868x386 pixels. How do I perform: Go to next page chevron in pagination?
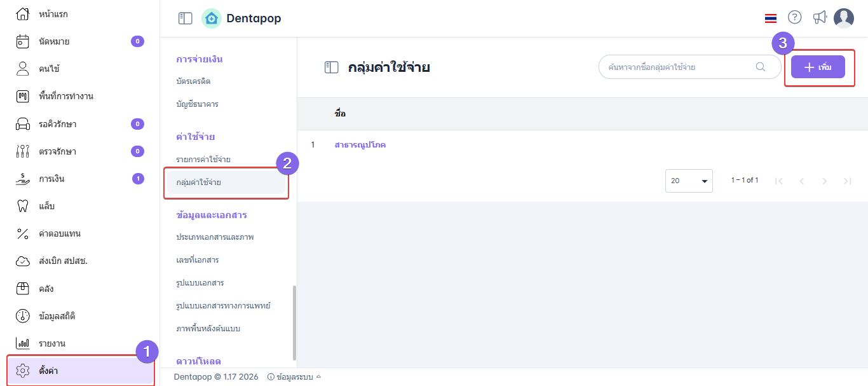(x=824, y=181)
